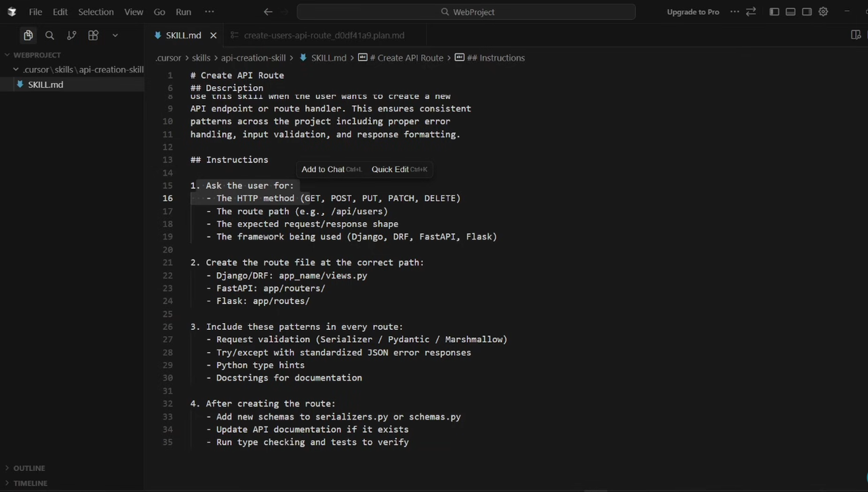The height and width of the screenshot is (492, 868).
Task: Click 'Flask: app/routes/' line
Action: (x=258, y=301)
